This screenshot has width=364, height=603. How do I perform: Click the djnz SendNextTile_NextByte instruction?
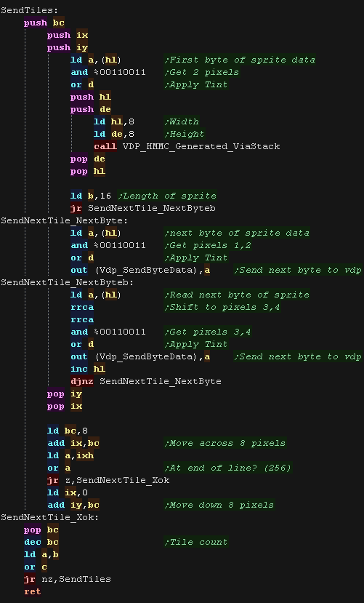click(146, 381)
